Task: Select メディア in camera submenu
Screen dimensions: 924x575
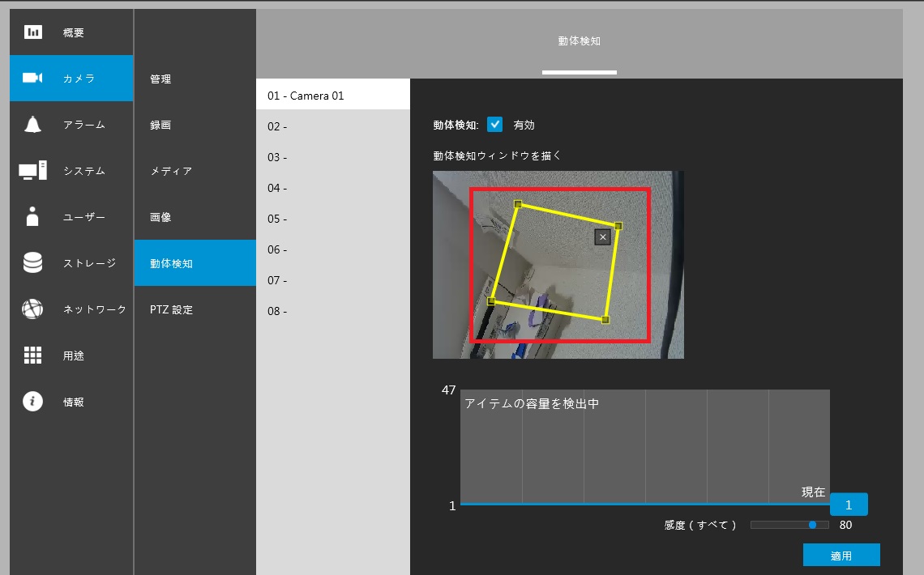Action: point(195,171)
